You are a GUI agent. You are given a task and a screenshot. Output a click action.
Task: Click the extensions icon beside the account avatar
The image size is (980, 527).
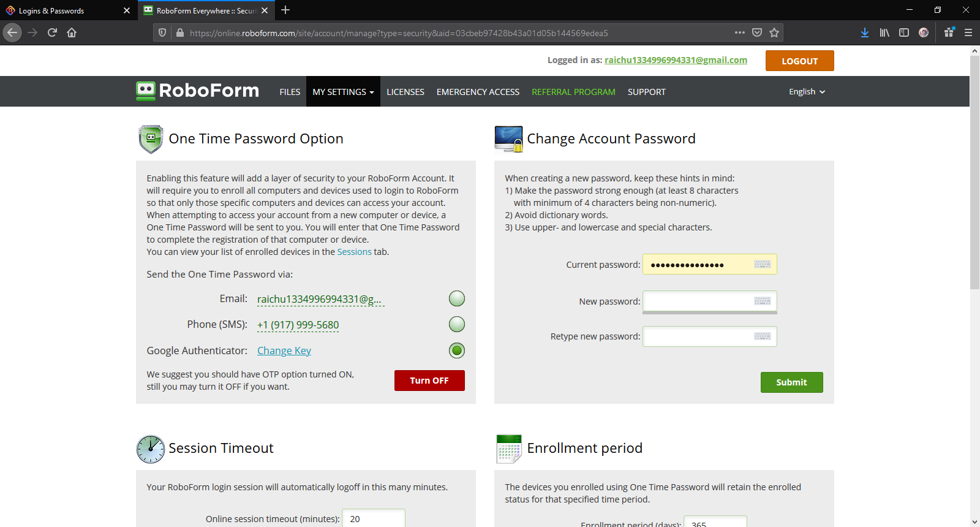point(949,32)
